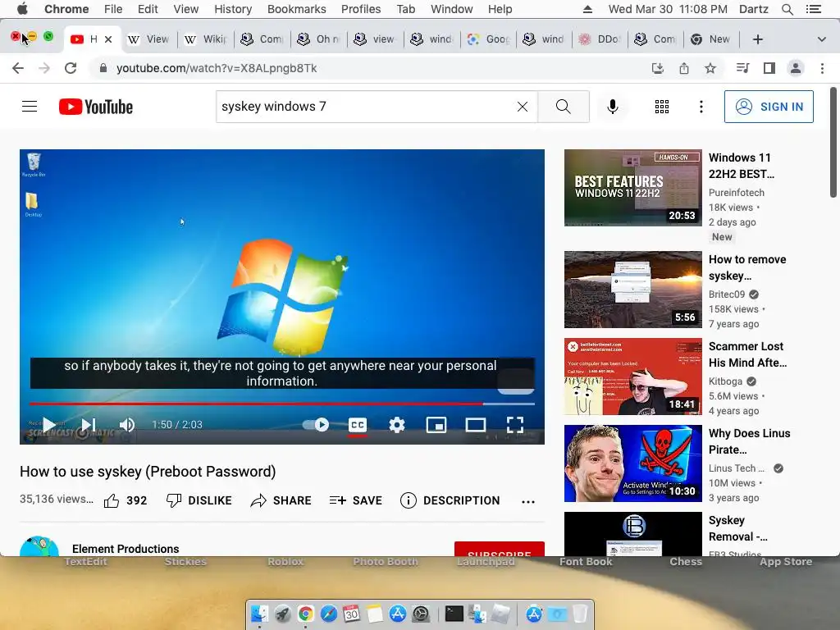The height and width of the screenshot is (630, 840).
Task: Skip to the next video
Action: click(x=89, y=425)
